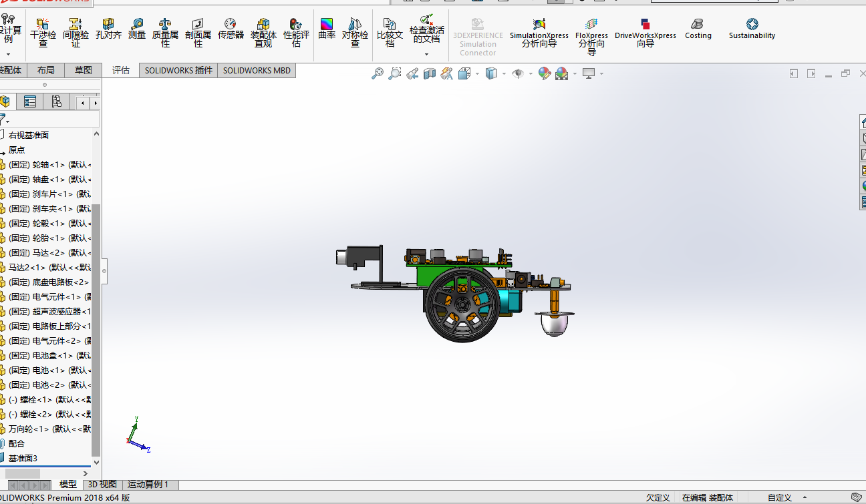Open FeatureManager design tree tab icon
Screen dimensions: 866x504
click(5, 101)
